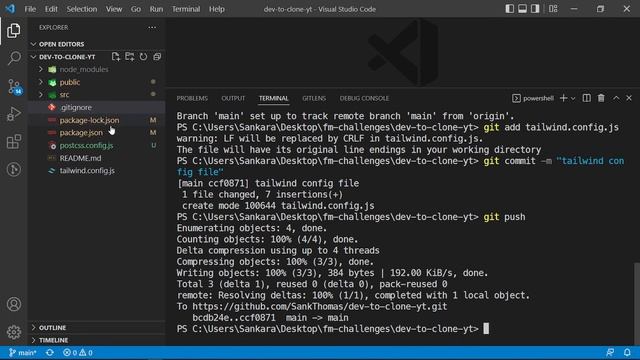Screen dimensions: 640x360
Task: Expand the src folder
Action: click(41, 95)
